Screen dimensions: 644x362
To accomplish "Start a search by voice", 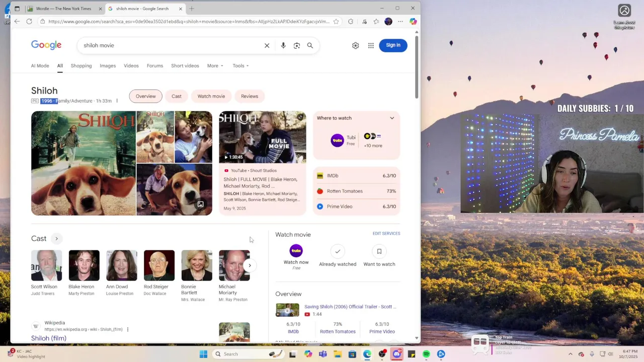I will tap(283, 46).
